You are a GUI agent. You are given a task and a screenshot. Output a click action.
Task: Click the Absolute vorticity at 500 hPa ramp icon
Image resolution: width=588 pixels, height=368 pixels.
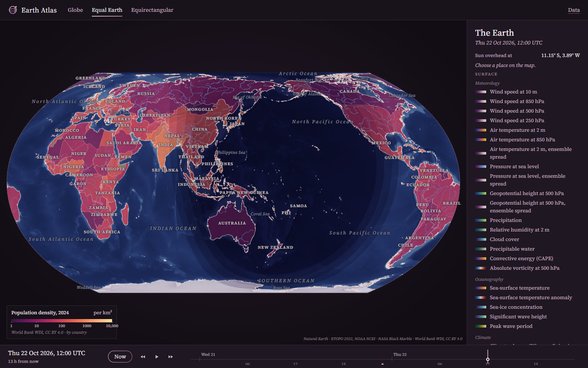click(481, 268)
